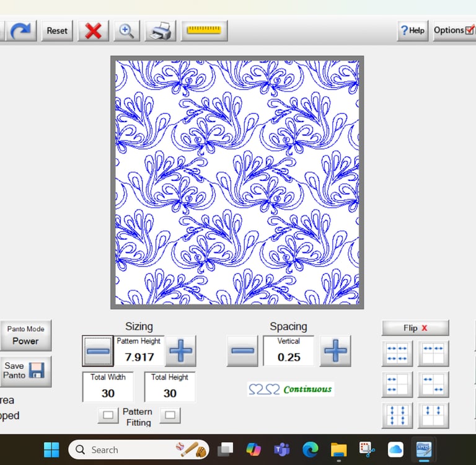Screen dimensions: 476x465
Task: Launch Copilot from the taskbar
Action: point(253,449)
